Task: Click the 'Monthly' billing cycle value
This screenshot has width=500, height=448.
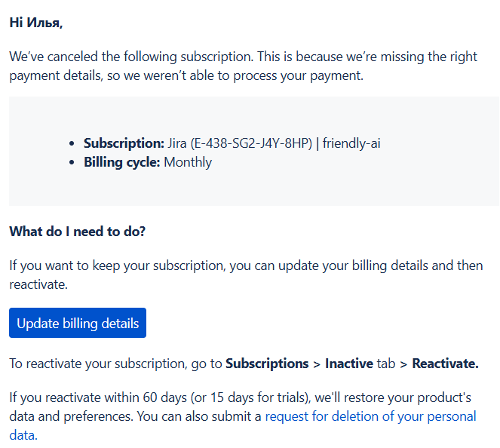Action: pyautogui.click(x=188, y=162)
